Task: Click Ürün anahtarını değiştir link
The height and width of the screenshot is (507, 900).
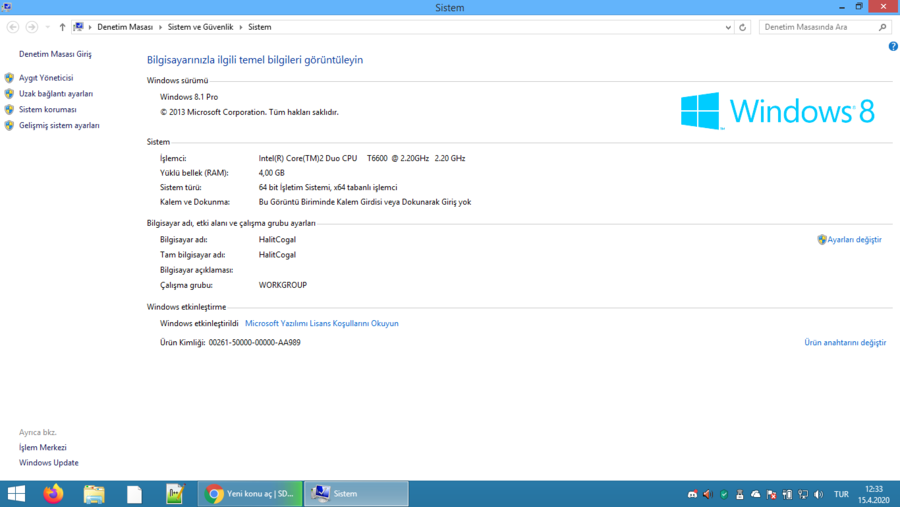Action: (845, 342)
